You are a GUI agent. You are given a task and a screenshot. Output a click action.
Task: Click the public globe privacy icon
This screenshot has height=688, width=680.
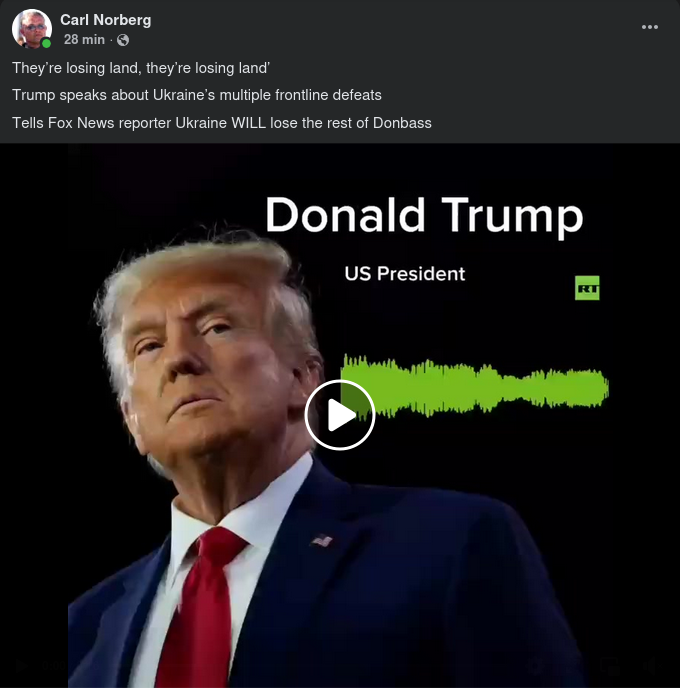[123, 40]
